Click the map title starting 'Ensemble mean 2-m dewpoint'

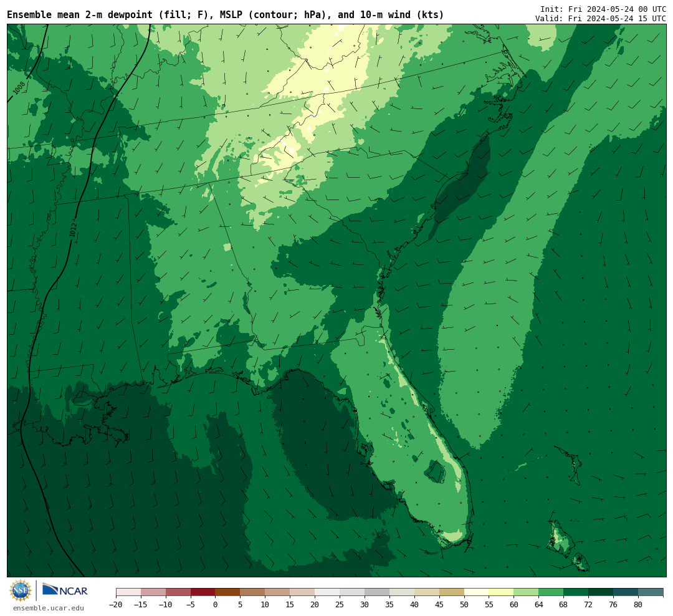[226, 15]
